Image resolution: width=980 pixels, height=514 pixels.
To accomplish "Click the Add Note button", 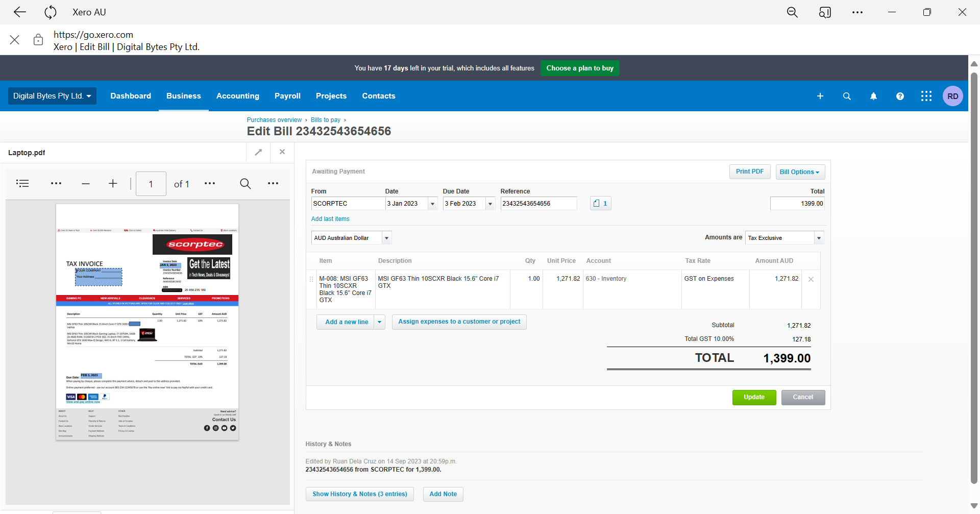I will (443, 494).
